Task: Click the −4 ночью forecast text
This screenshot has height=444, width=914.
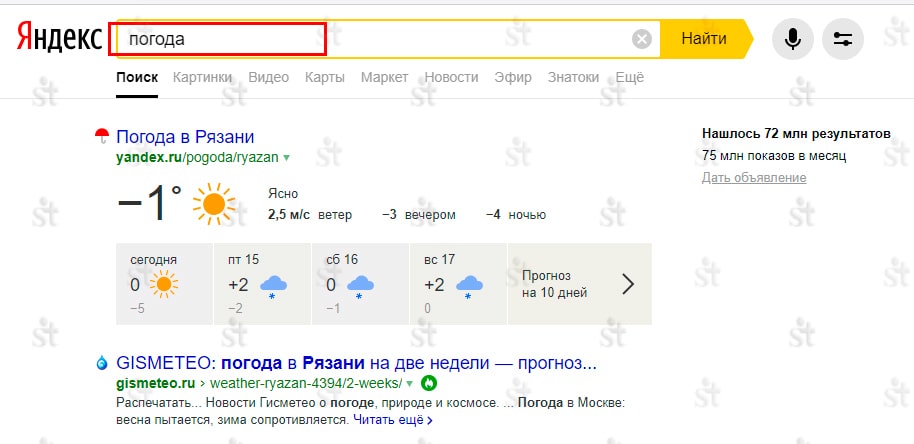Action: pyautogui.click(x=515, y=214)
